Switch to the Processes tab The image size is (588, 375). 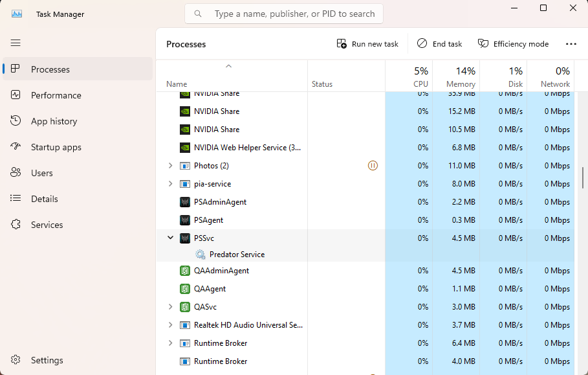(50, 69)
